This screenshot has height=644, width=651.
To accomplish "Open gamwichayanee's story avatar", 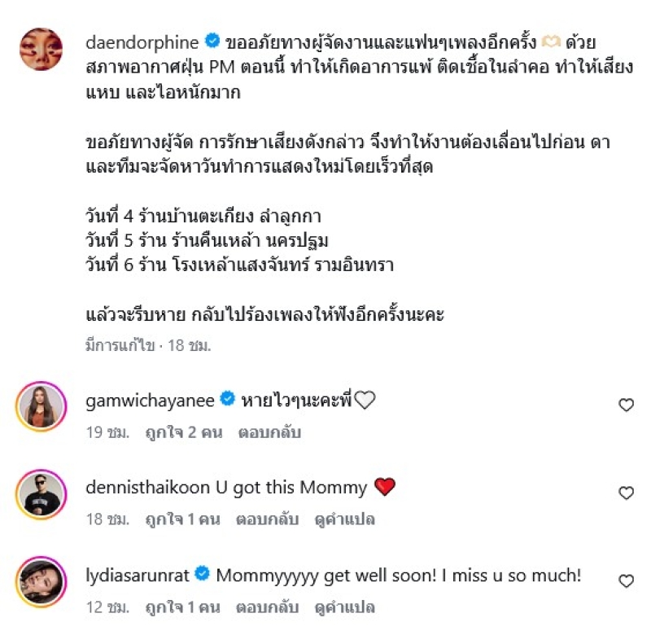I will point(42,406).
